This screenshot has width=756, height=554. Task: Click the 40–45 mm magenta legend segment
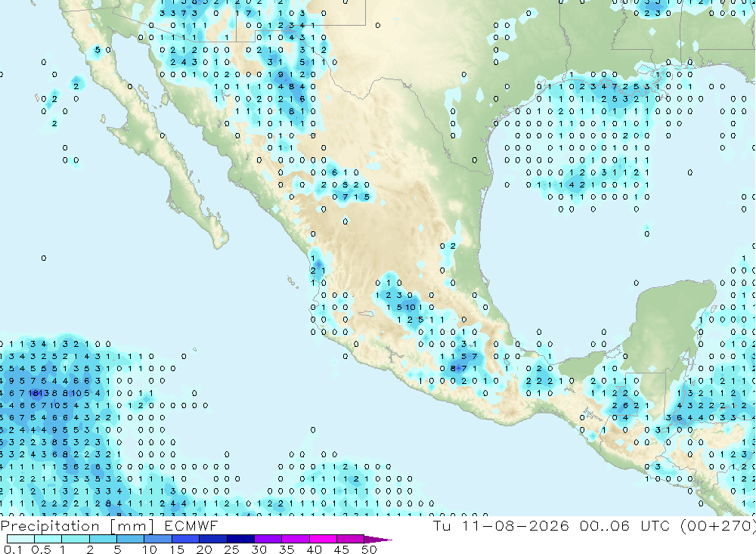(x=323, y=539)
